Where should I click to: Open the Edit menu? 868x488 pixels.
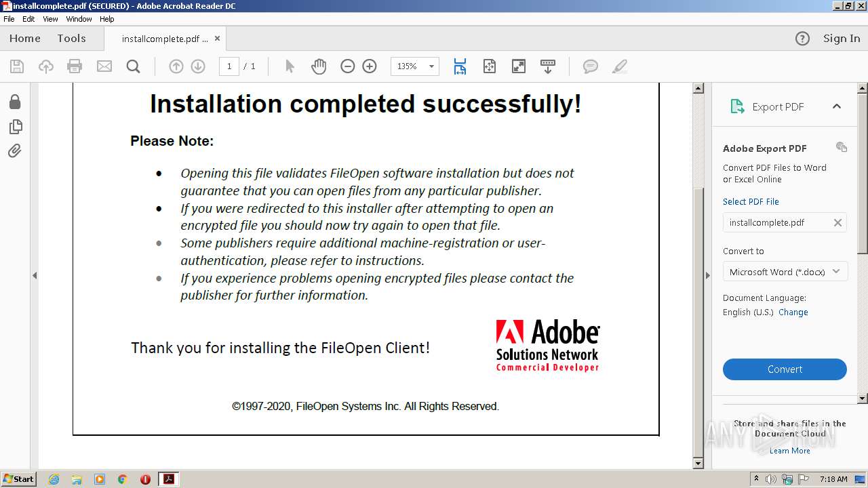(28, 19)
